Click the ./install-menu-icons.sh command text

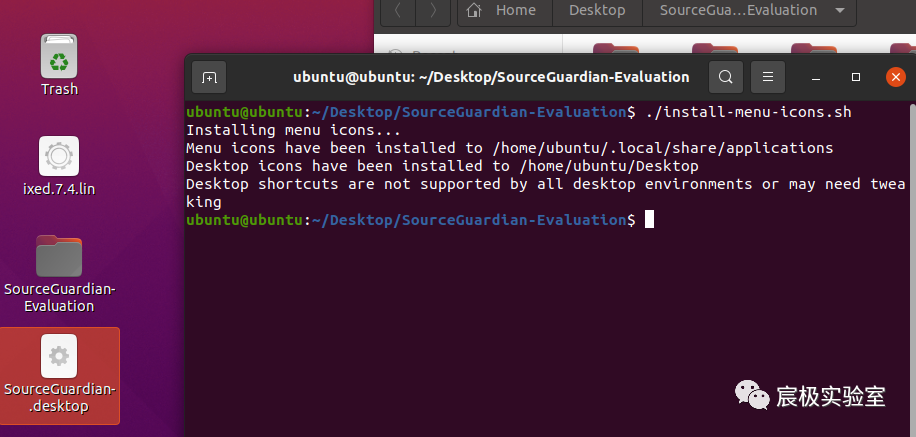748,112
